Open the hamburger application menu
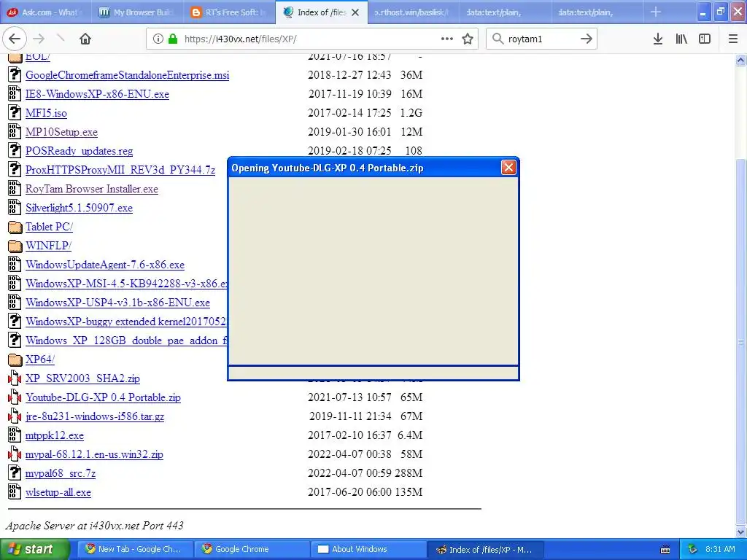 732,39
